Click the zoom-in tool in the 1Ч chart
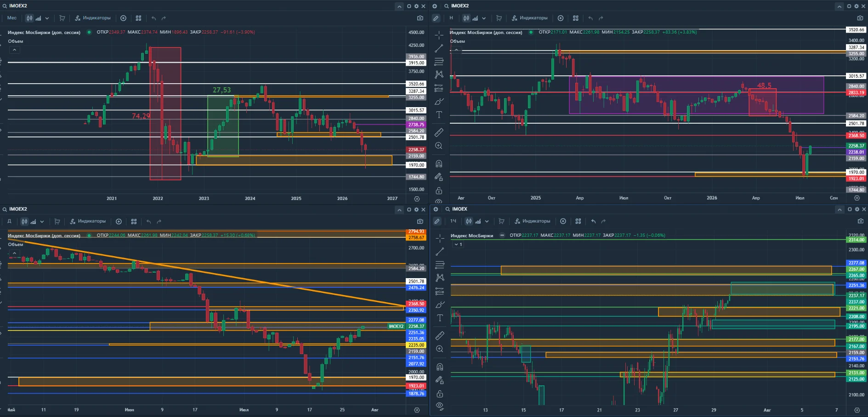Screen dimensions: 868x417 pyautogui.click(x=440, y=349)
